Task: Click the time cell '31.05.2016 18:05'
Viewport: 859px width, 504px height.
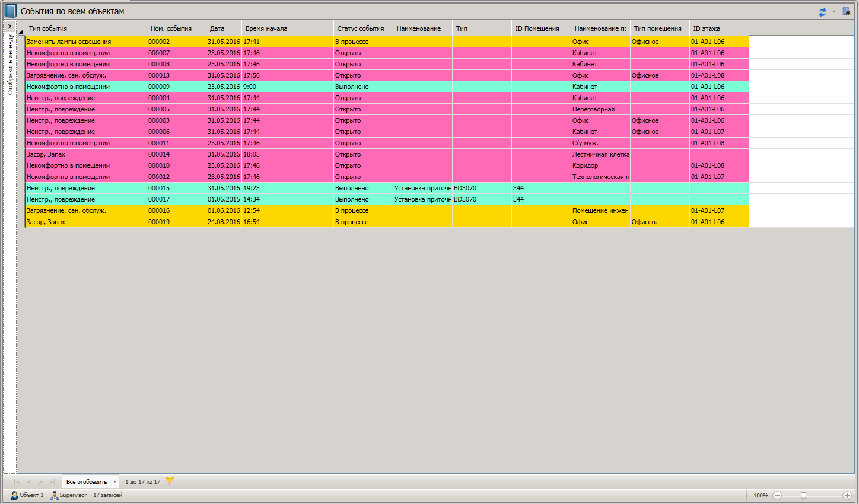Action: click(x=288, y=154)
